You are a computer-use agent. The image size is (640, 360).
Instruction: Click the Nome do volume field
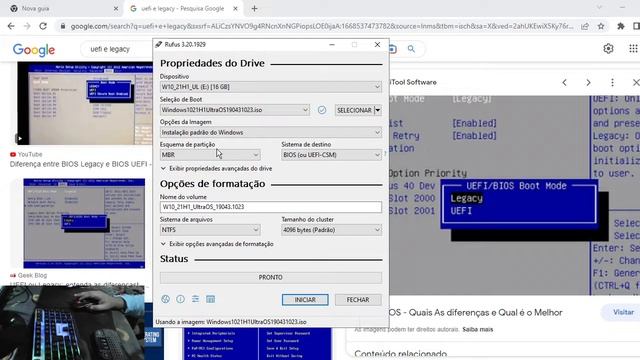(271, 207)
